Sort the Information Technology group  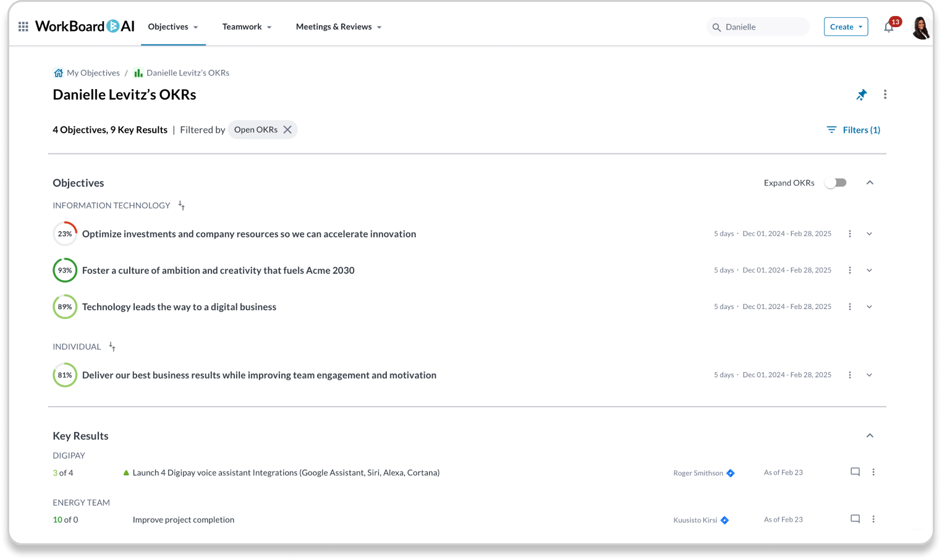coord(182,205)
